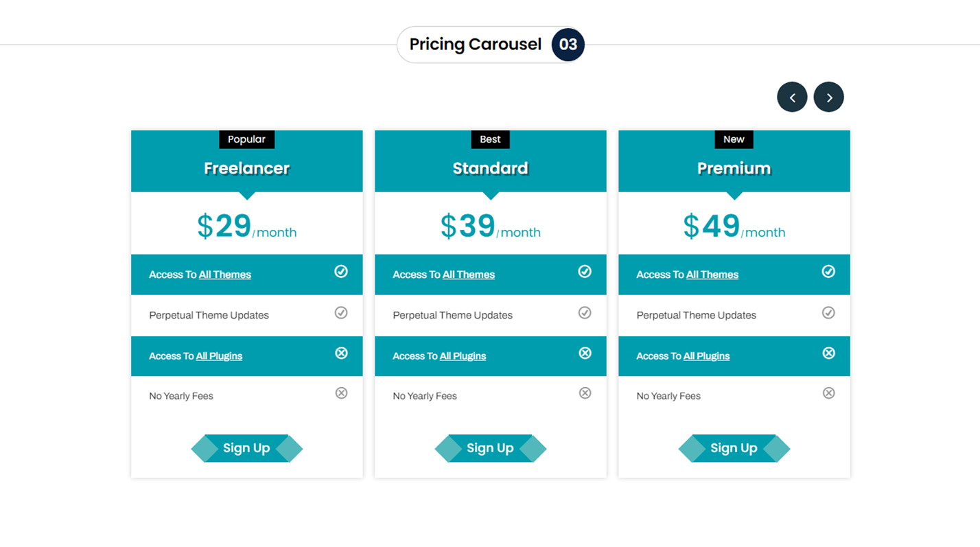Click Freelancer plan No Yearly Fees cross icon
The width and height of the screenshot is (980, 547).
[341, 393]
